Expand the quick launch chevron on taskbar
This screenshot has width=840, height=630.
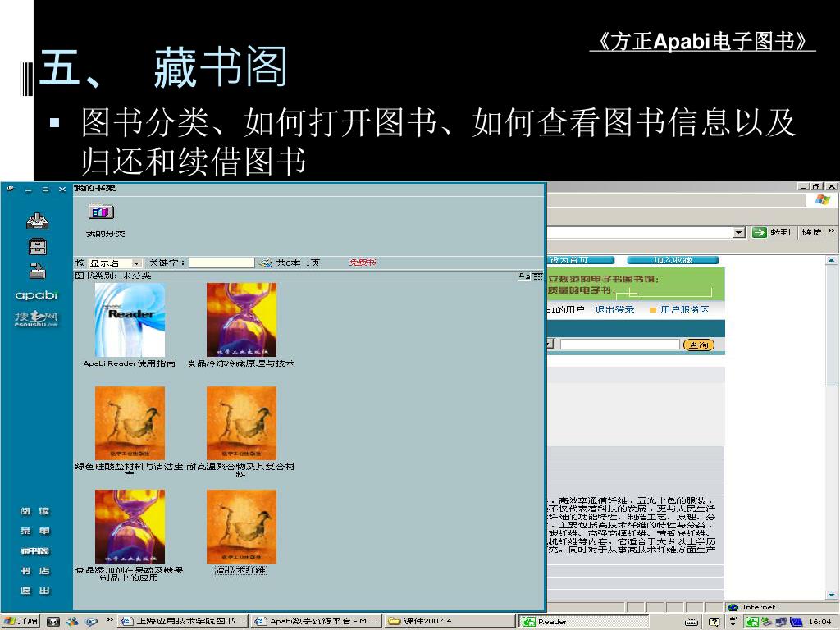pyautogui.click(x=110, y=620)
